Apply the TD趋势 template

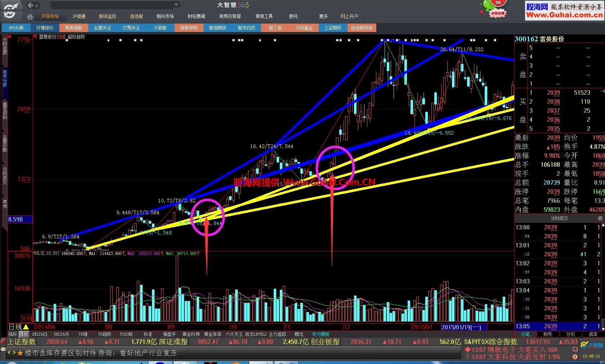pyautogui.click(x=104, y=334)
